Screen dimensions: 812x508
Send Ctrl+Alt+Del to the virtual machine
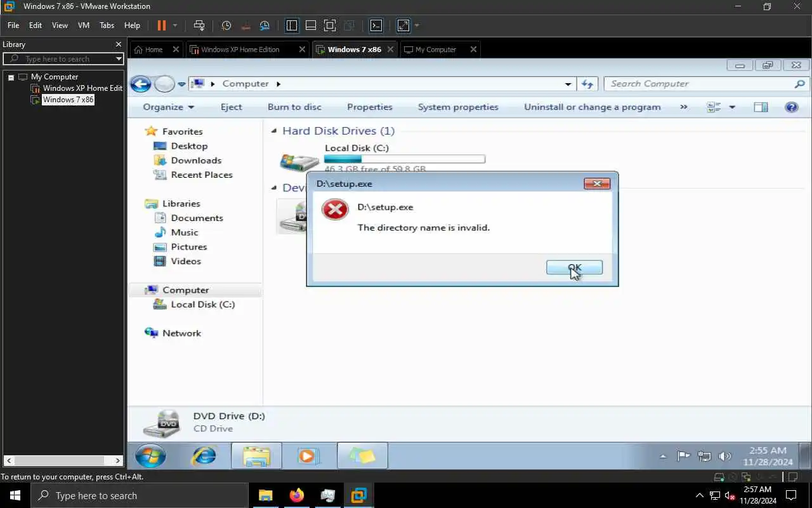199,25
